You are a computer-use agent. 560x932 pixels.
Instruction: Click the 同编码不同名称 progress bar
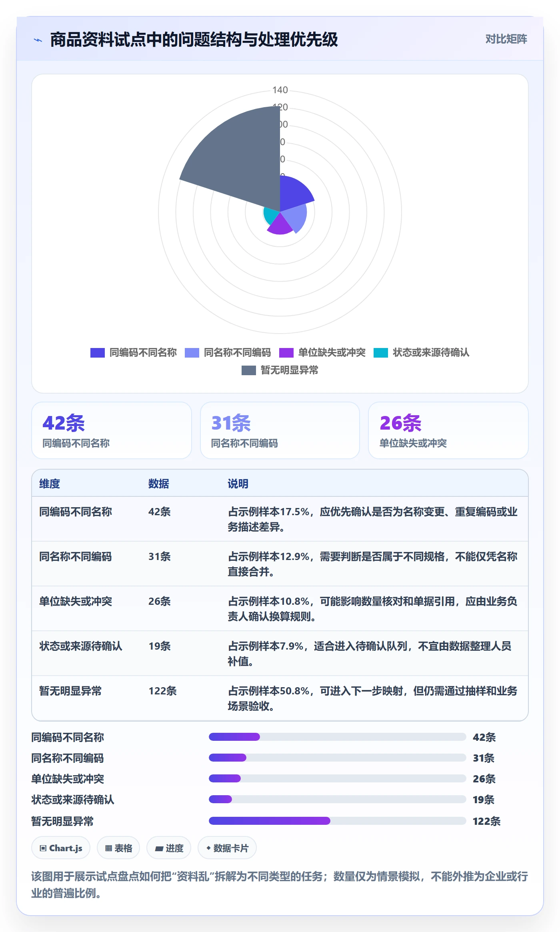tap(338, 737)
